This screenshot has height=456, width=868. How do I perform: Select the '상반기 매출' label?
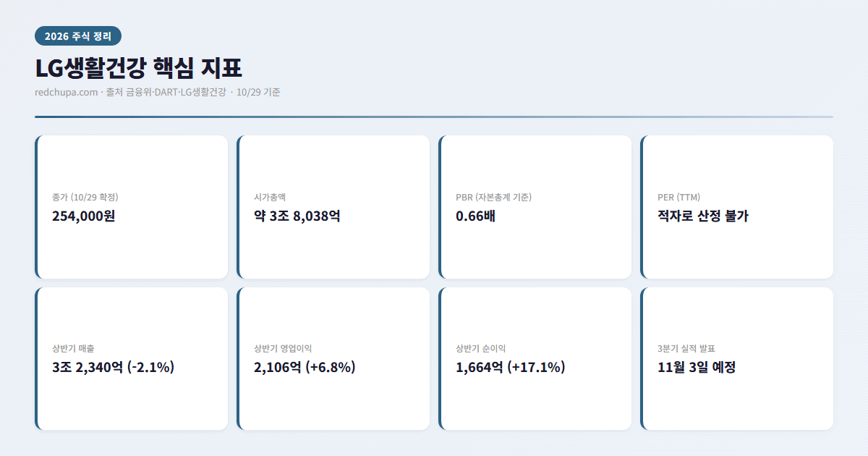coord(73,348)
